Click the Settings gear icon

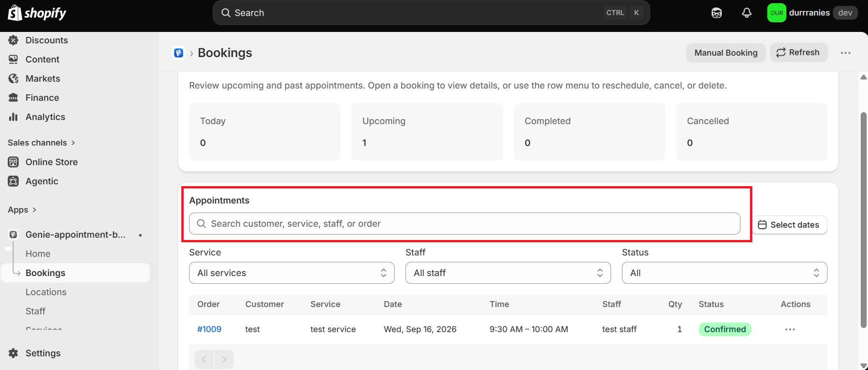(x=13, y=353)
